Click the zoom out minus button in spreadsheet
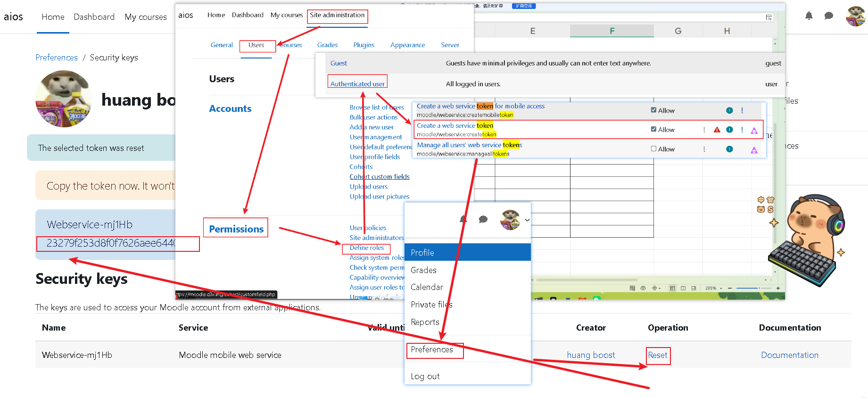The width and height of the screenshot is (868, 398). point(730,288)
